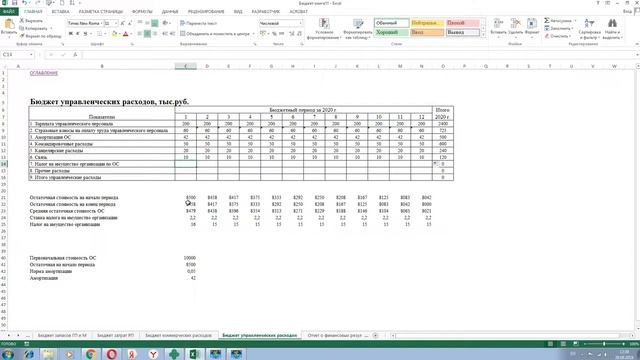The image size is (640, 360).
Task: Open sheet tab Бюджет коммерческих расходов
Action: (x=178, y=335)
